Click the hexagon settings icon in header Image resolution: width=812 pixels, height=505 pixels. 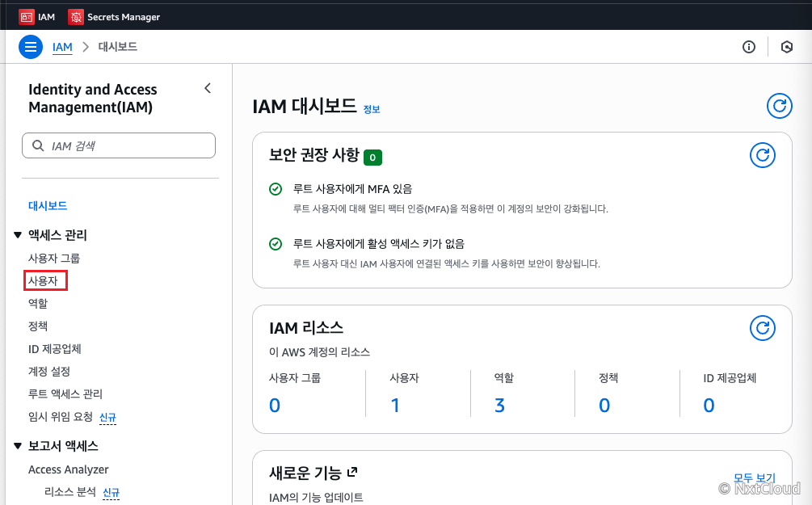coord(787,47)
